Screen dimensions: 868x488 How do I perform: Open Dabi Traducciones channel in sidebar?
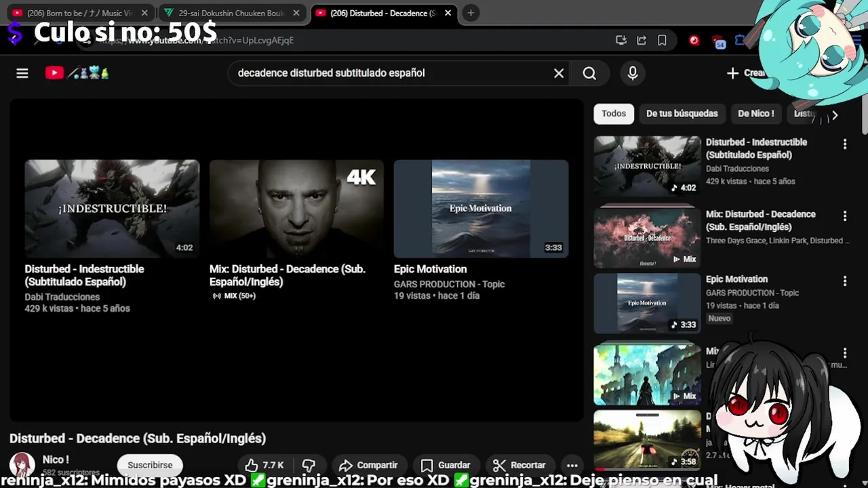pos(737,169)
